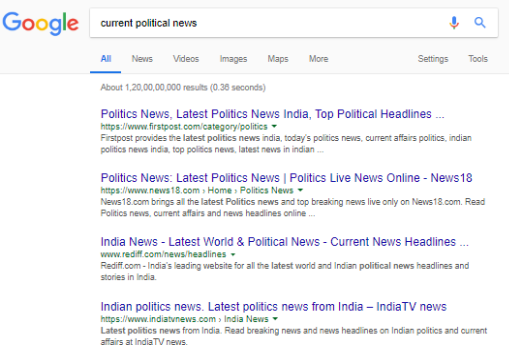The height and width of the screenshot is (363, 509).
Task: Activate voice search microphone icon
Action: click(454, 23)
